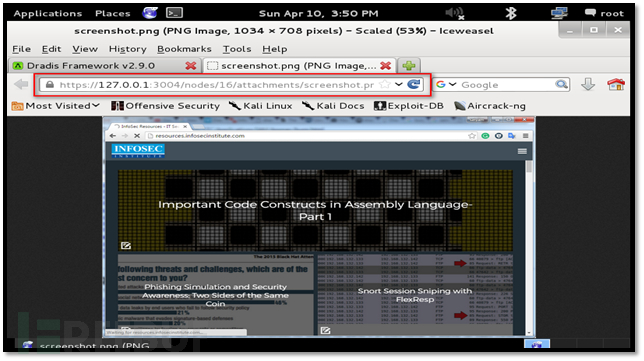
Task: Click the muted volume icon
Action: tap(455, 13)
